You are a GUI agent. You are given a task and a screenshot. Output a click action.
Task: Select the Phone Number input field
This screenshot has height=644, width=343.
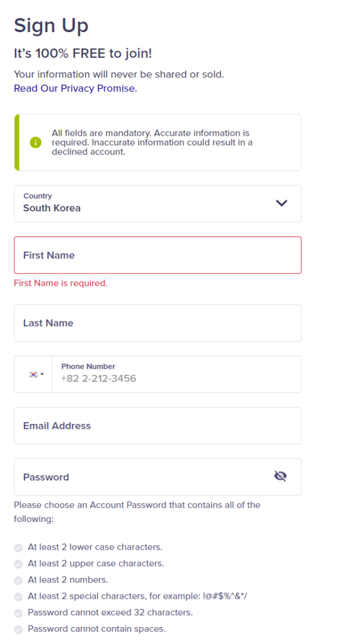[x=177, y=374]
